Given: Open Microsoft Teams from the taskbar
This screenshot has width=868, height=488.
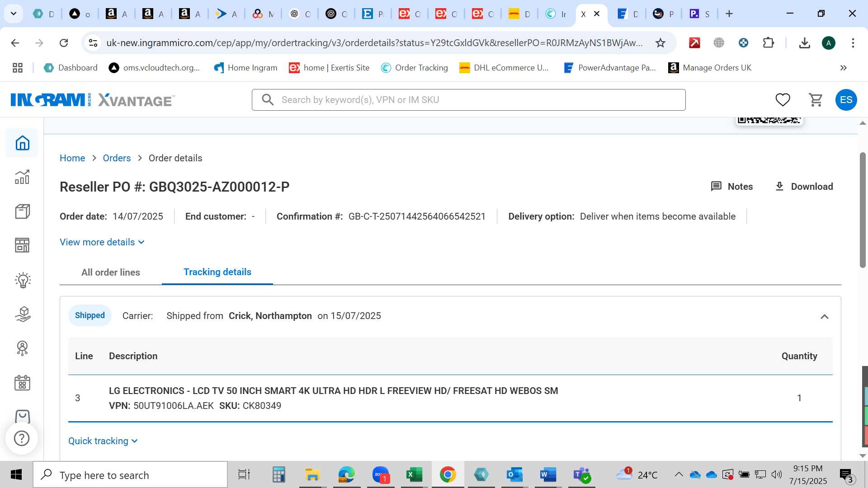Looking at the screenshot, I should 582,475.
